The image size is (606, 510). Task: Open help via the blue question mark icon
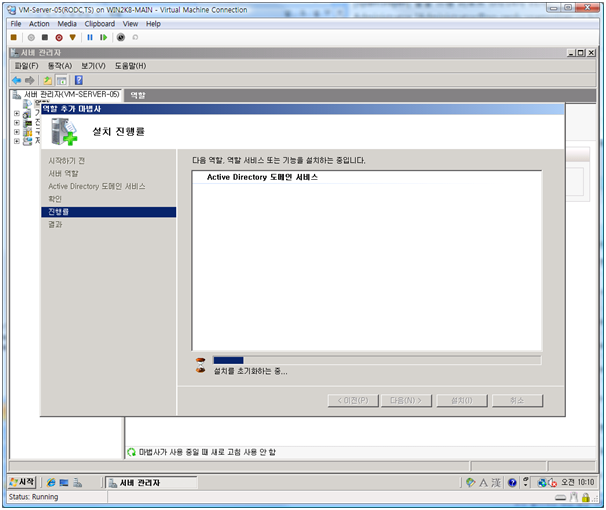point(79,80)
